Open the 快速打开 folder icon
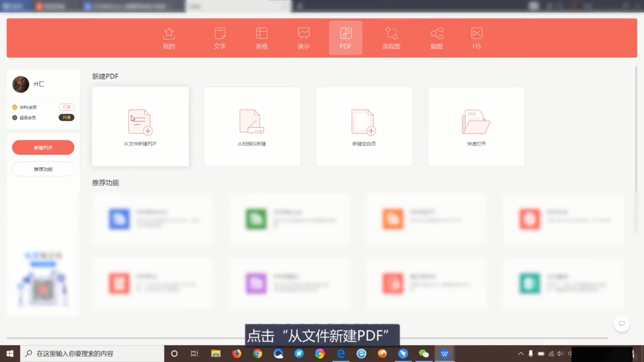 pos(476,122)
